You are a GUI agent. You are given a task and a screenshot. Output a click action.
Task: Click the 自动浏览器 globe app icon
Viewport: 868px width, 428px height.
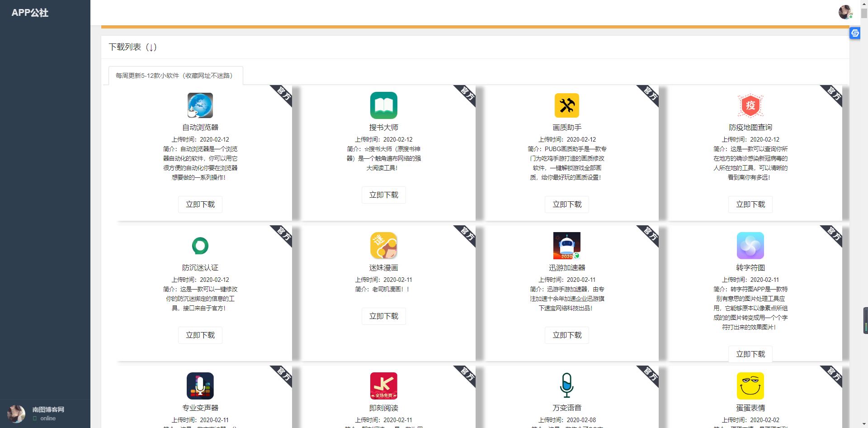200,105
